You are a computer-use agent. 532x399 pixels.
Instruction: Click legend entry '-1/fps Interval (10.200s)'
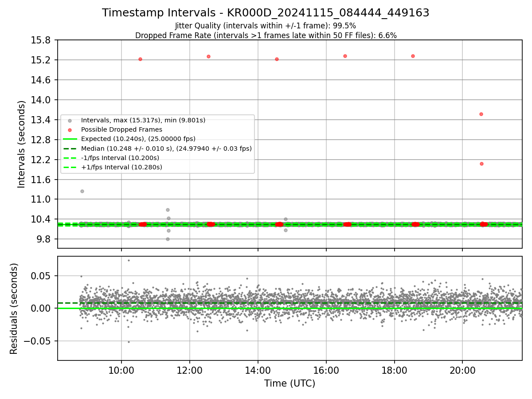coord(120,158)
